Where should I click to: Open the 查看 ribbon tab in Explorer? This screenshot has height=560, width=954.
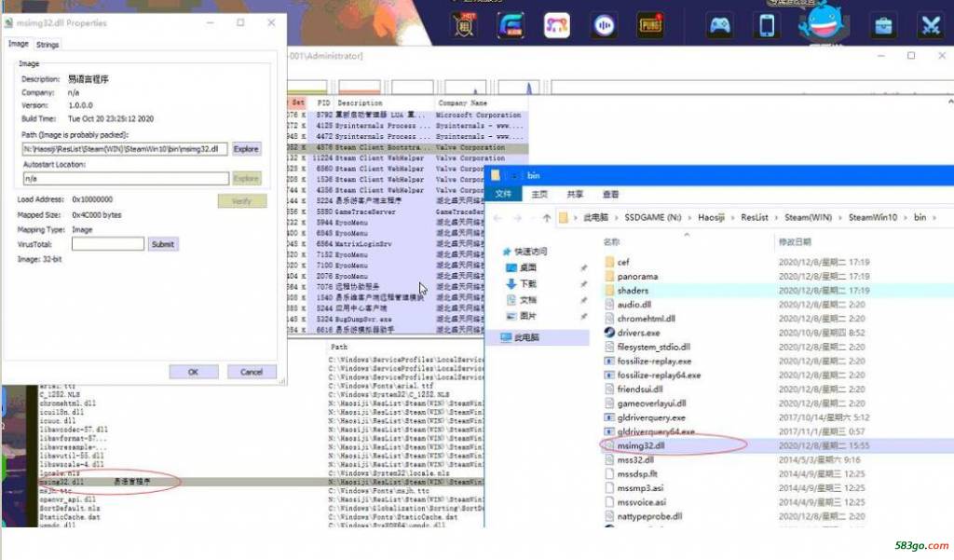610,194
